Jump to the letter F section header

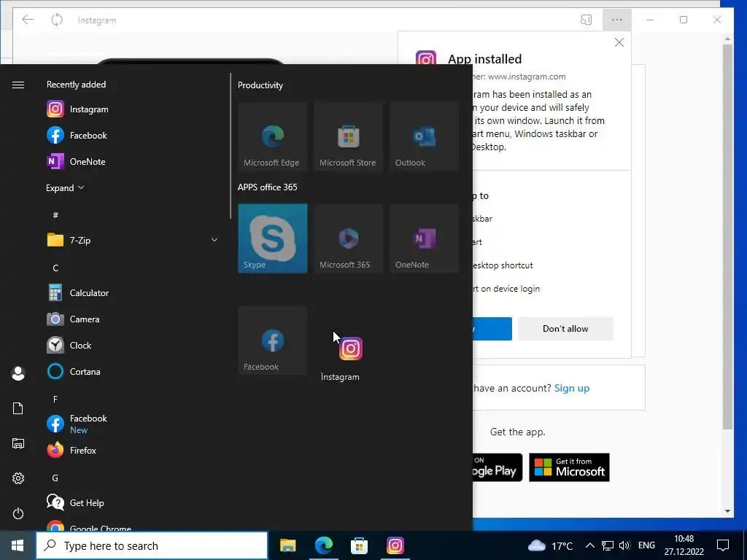55,399
